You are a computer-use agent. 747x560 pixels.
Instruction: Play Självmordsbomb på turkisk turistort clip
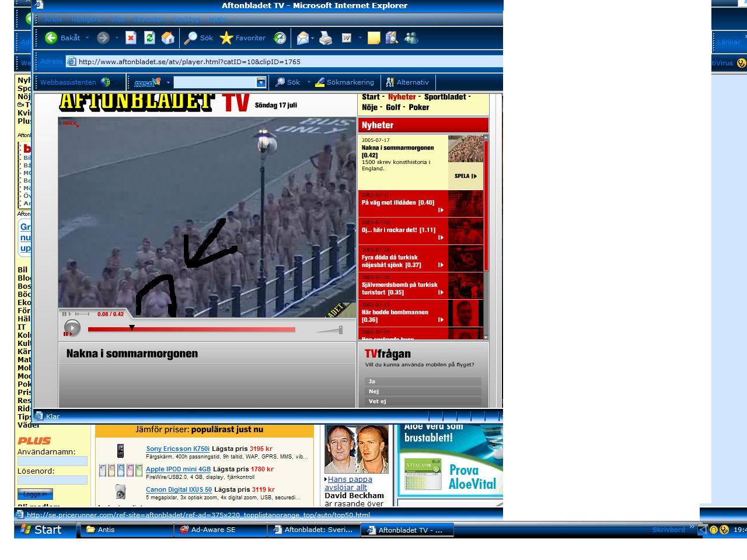pos(441,292)
